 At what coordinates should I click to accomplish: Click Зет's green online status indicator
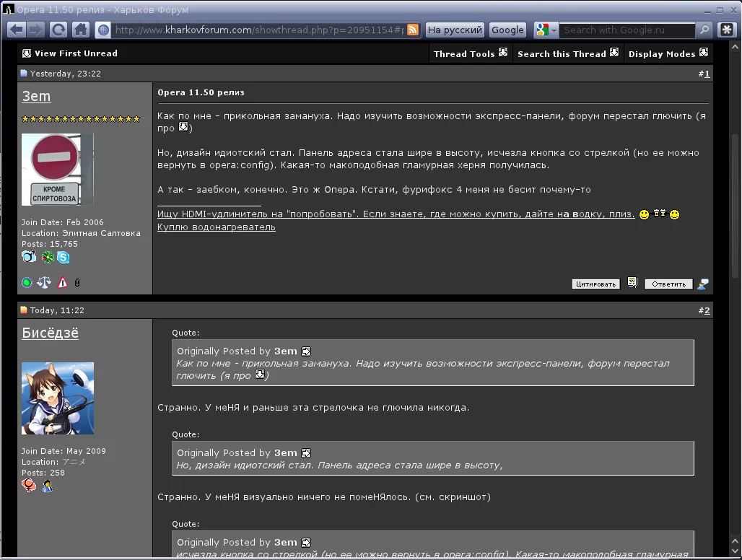tap(27, 282)
